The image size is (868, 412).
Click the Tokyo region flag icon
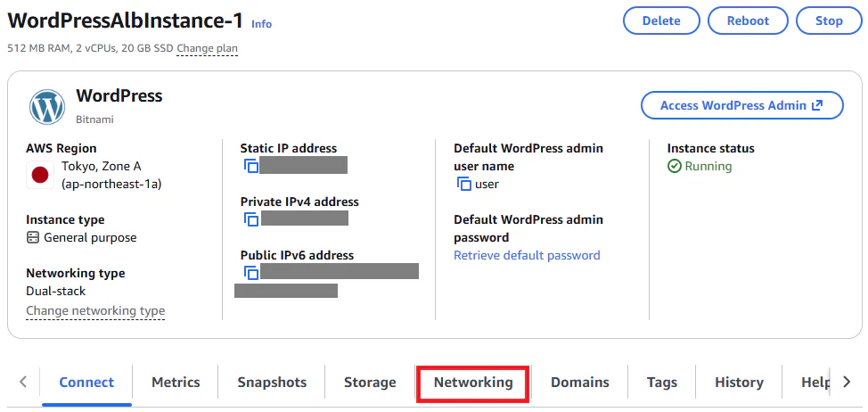tap(40, 175)
